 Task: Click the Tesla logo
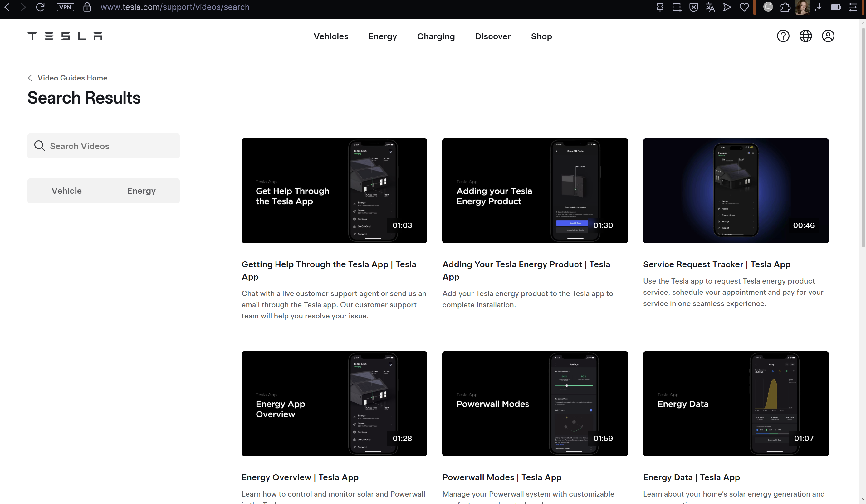[x=65, y=36]
